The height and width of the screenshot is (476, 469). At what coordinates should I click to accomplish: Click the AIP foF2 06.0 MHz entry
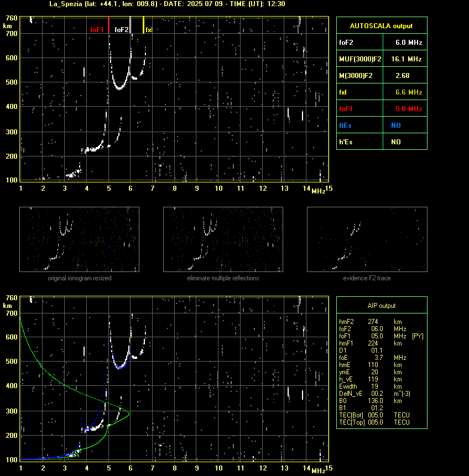(x=373, y=329)
